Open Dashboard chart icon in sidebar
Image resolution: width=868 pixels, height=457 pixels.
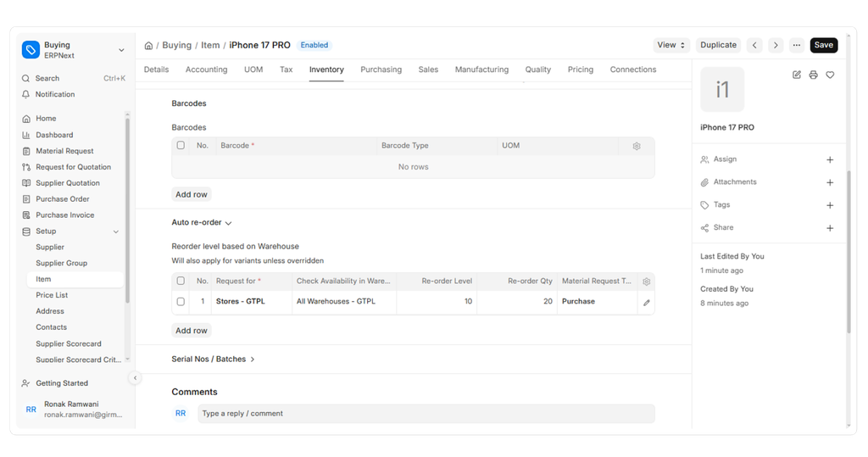tap(26, 135)
